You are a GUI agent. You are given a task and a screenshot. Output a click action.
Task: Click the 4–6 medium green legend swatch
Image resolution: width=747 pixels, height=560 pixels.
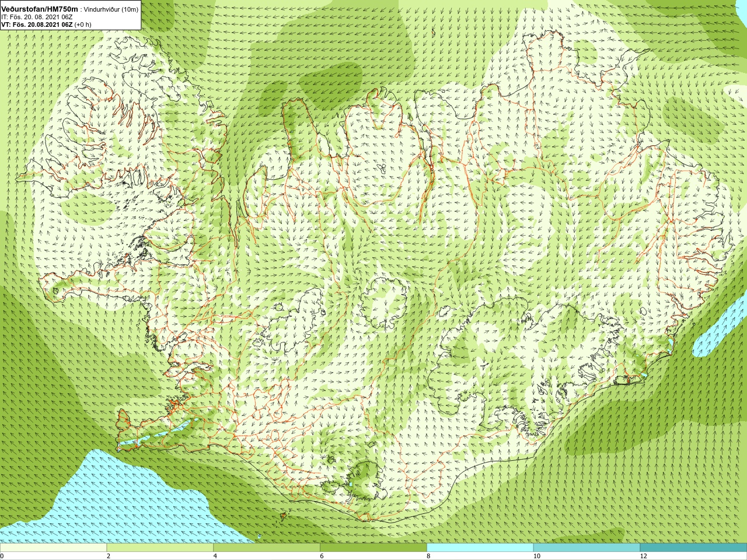[x=267, y=548]
